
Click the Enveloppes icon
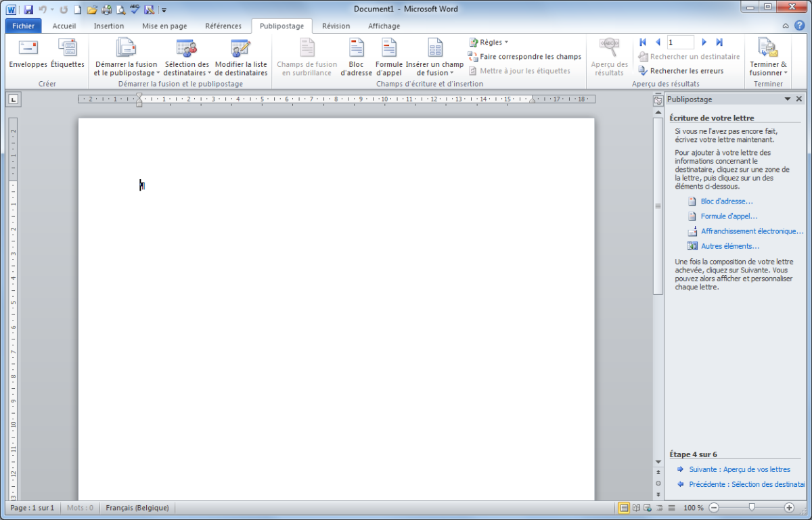point(28,54)
